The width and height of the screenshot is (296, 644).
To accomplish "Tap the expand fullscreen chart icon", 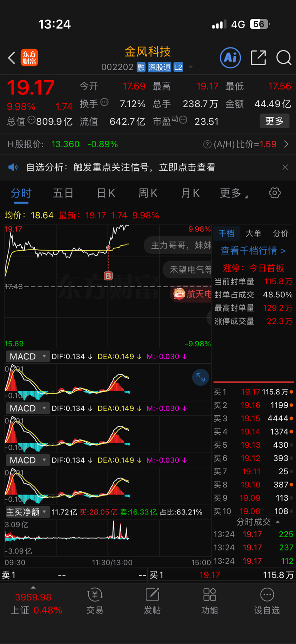I will (x=201, y=378).
